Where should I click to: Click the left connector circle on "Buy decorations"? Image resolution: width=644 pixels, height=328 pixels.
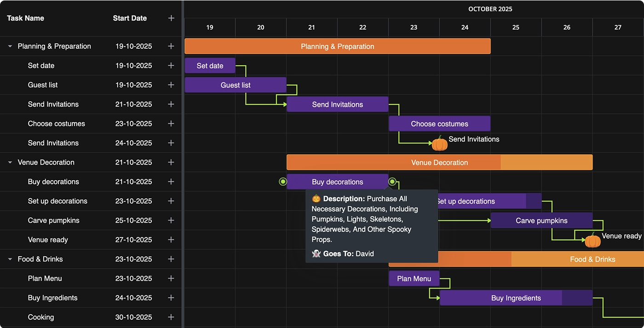point(283,181)
